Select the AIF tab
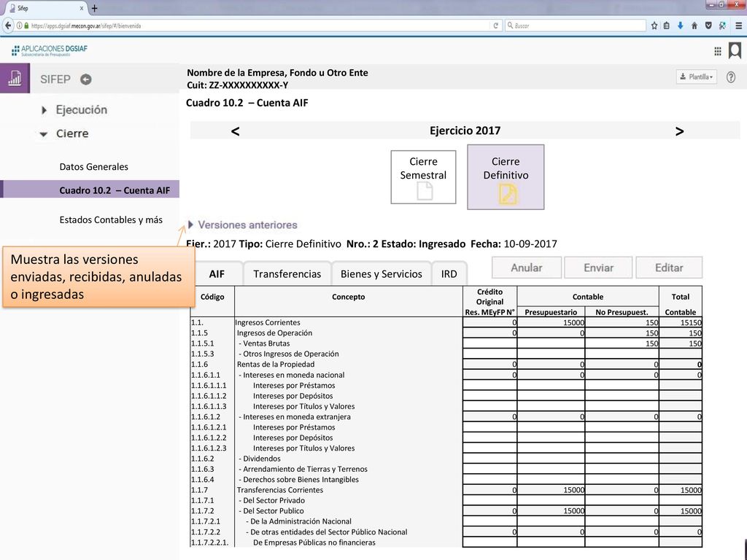Viewport: 747px width, 560px height. click(217, 274)
